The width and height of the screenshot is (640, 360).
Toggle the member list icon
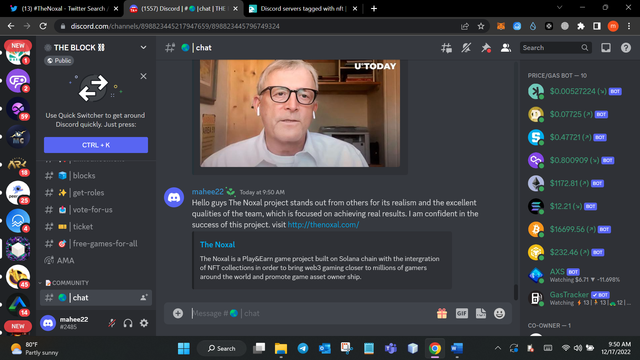coord(506,48)
